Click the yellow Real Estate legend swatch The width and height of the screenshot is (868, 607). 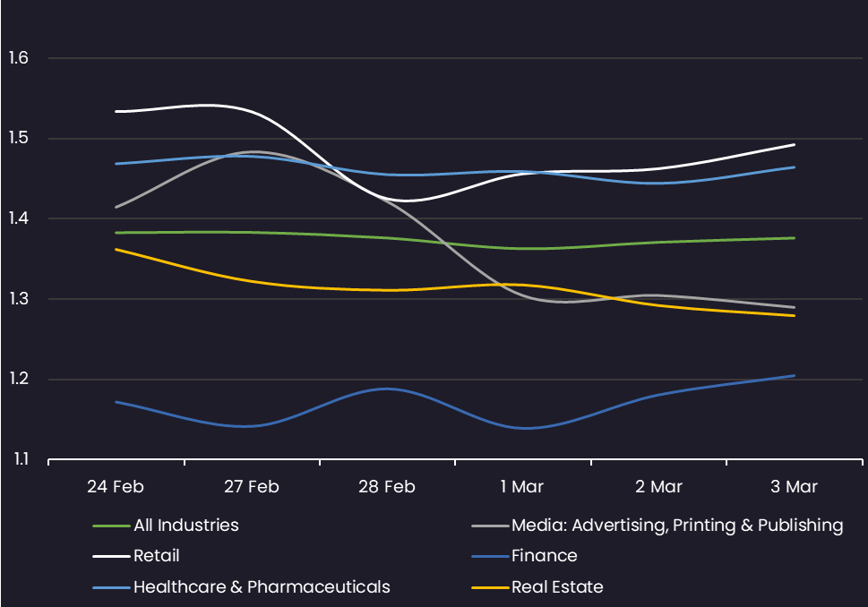[490, 587]
